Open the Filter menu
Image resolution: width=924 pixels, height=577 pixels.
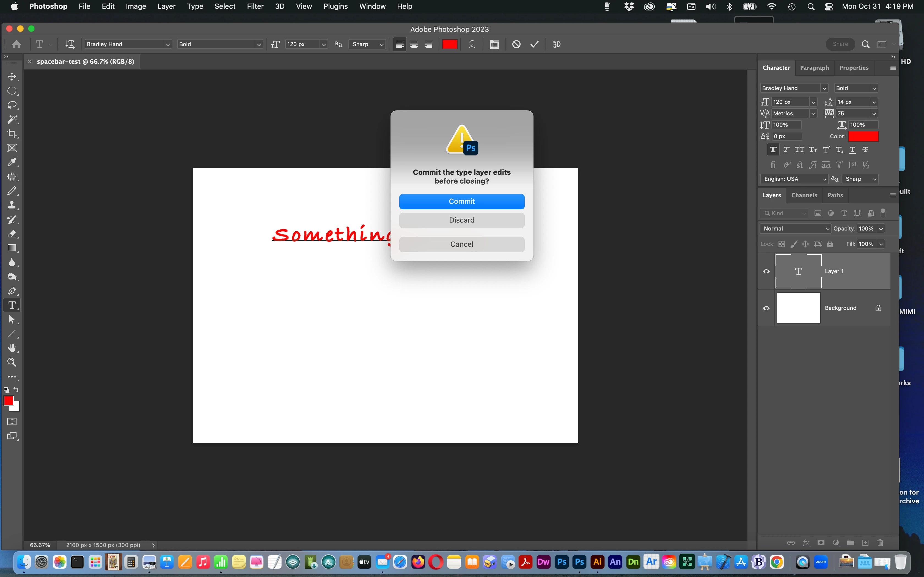(x=255, y=7)
